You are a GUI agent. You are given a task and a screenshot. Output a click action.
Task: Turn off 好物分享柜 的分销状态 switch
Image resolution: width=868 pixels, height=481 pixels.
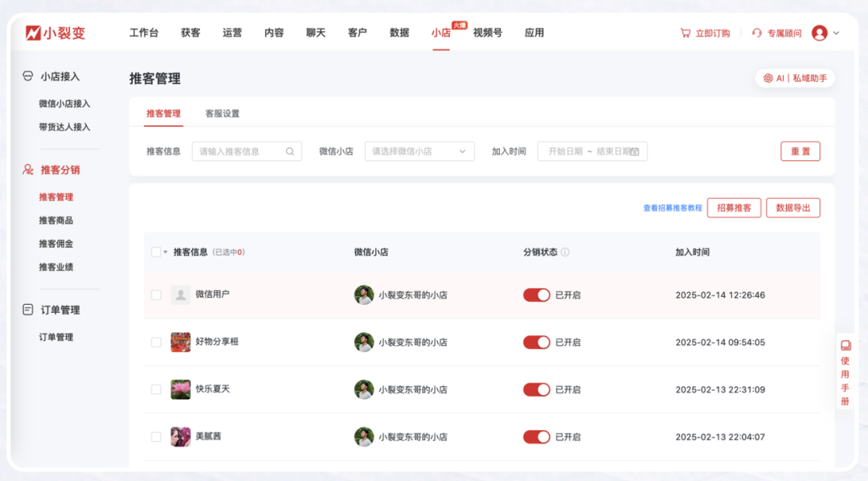tap(536, 342)
